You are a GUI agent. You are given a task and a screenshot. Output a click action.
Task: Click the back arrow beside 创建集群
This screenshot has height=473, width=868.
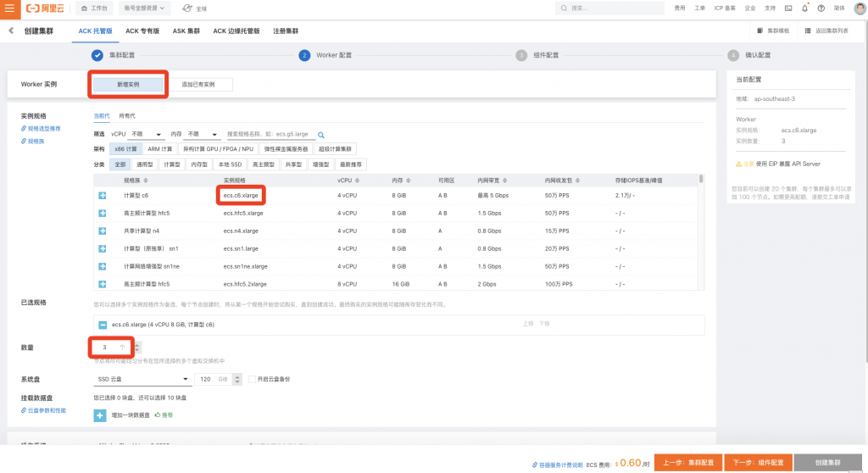11,31
